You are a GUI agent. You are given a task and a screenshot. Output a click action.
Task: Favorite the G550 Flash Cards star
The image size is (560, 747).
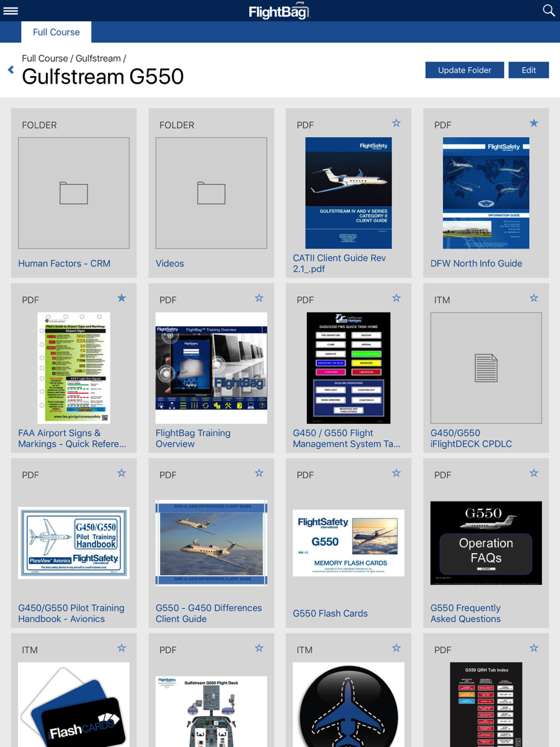coord(396,473)
